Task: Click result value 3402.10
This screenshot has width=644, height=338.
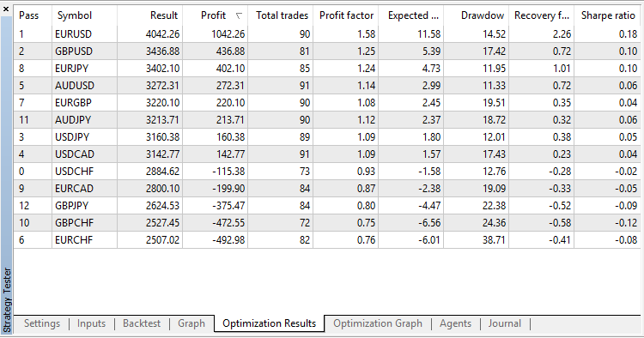Action: pos(162,69)
